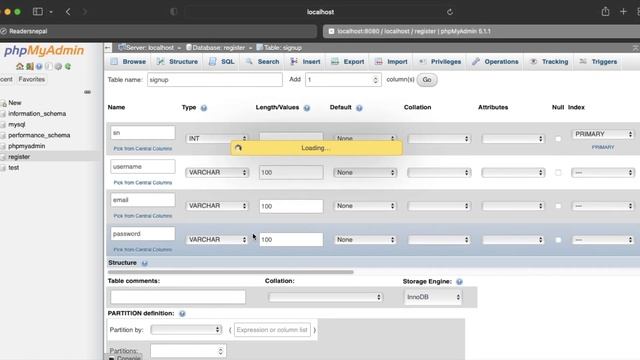Click the Length/Values help icon

(x=307, y=108)
